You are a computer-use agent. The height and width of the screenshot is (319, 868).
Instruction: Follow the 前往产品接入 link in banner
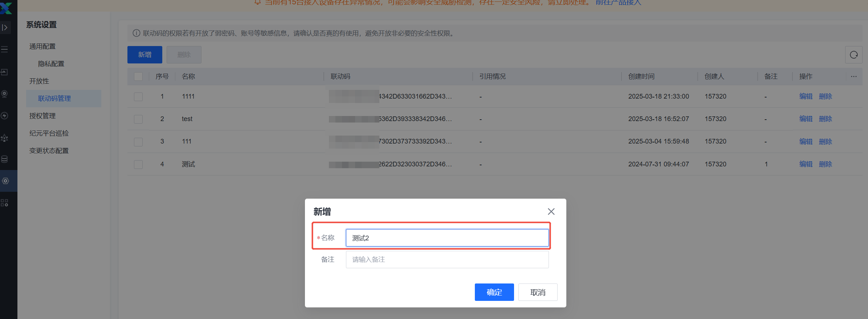point(619,3)
